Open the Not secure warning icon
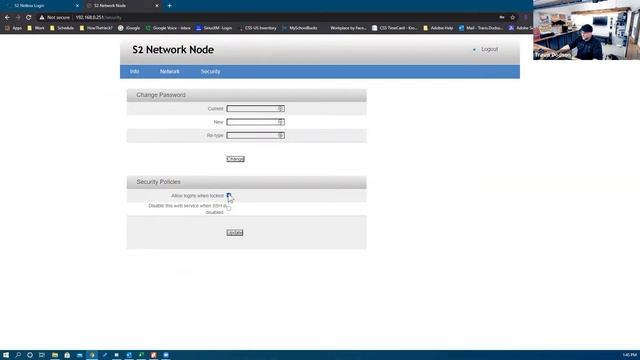 click(x=42, y=18)
